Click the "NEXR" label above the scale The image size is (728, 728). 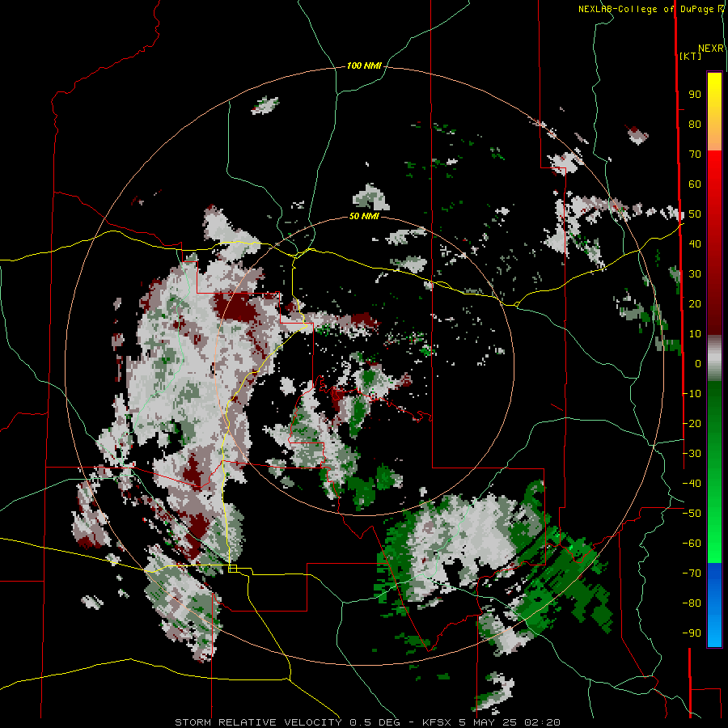click(x=711, y=49)
